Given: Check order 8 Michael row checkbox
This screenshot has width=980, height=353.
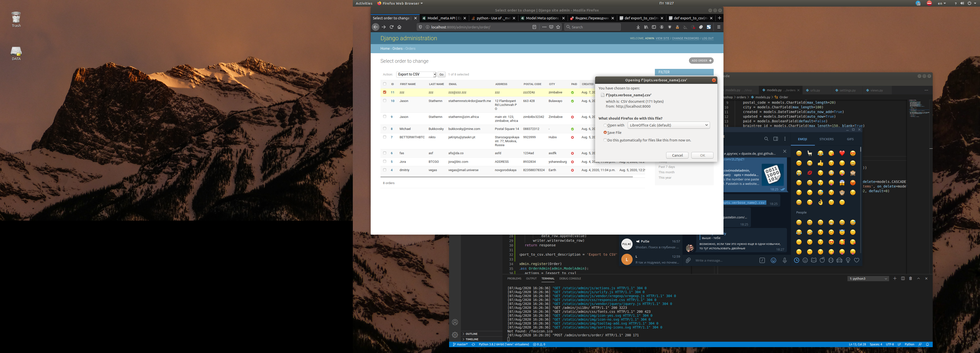Looking at the screenshot, I should (385, 128).
